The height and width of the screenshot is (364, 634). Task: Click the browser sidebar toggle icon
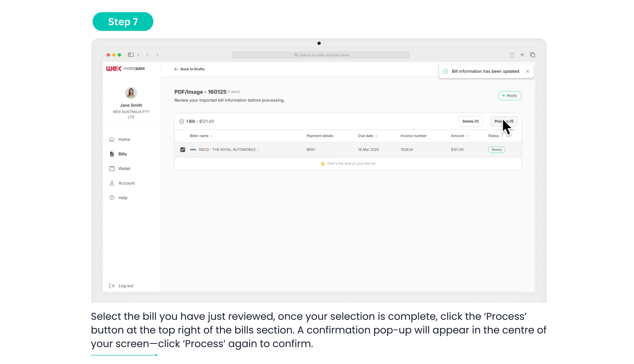coord(131,55)
